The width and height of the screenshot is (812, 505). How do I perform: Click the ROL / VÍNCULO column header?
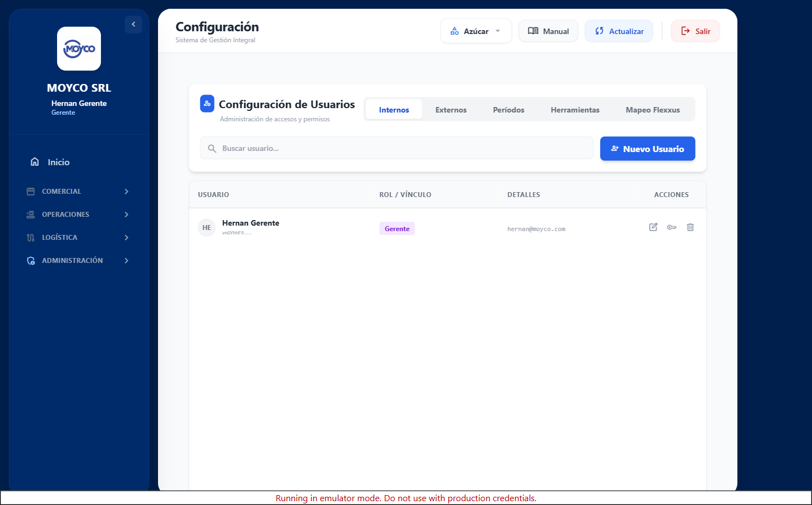point(405,195)
